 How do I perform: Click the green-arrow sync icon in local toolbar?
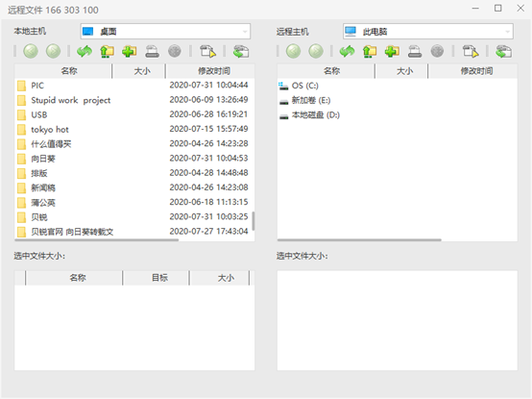pos(241,51)
